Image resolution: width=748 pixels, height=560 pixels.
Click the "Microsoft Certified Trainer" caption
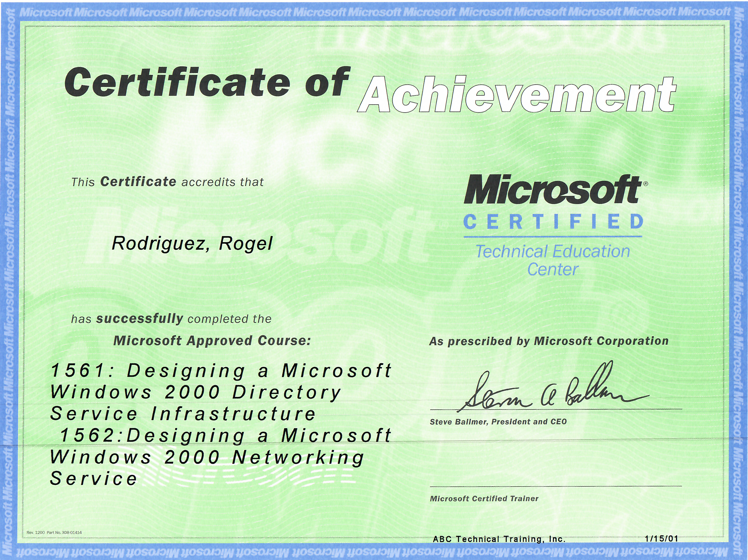pyautogui.click(x=484, y=499)
